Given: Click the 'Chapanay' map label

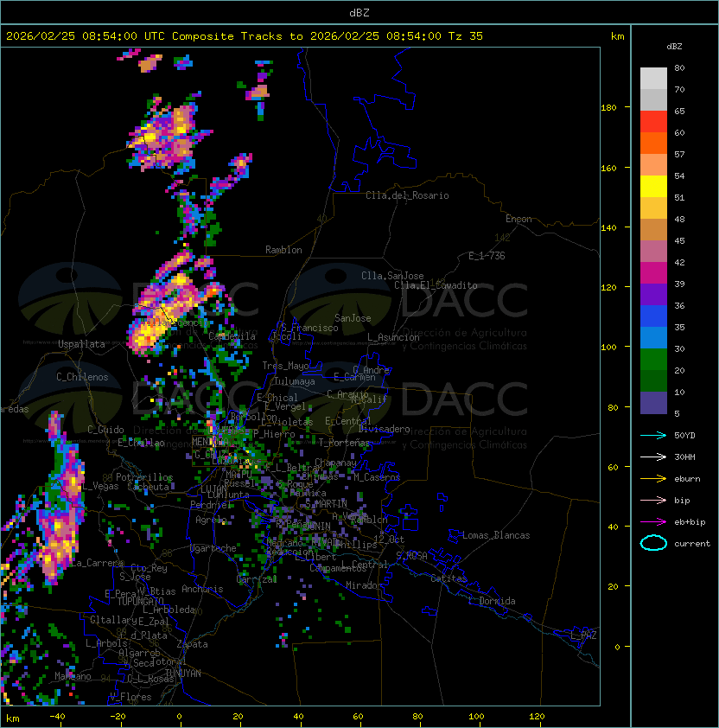Looking at the screenshot, I should click(x=335, y=463).
